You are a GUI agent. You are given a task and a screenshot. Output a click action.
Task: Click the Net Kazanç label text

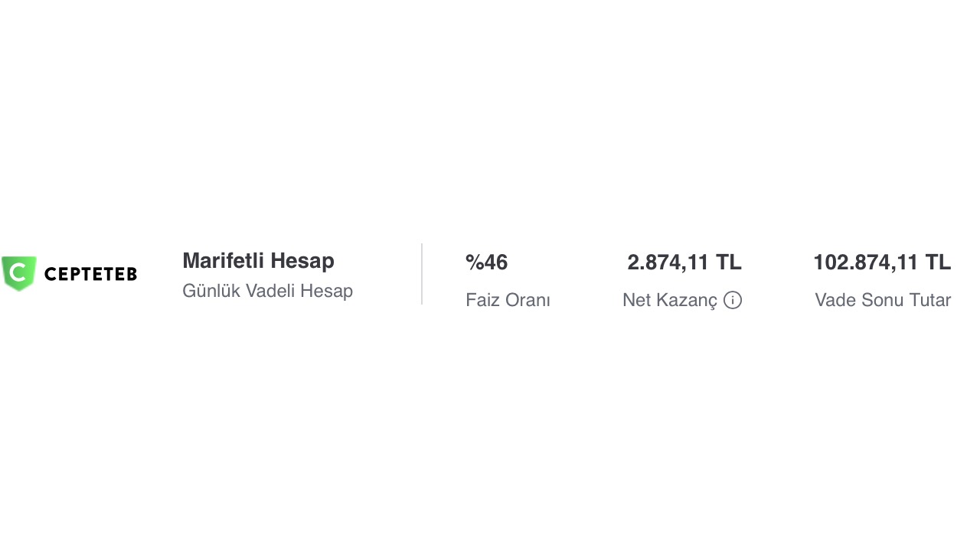[669, 300]
